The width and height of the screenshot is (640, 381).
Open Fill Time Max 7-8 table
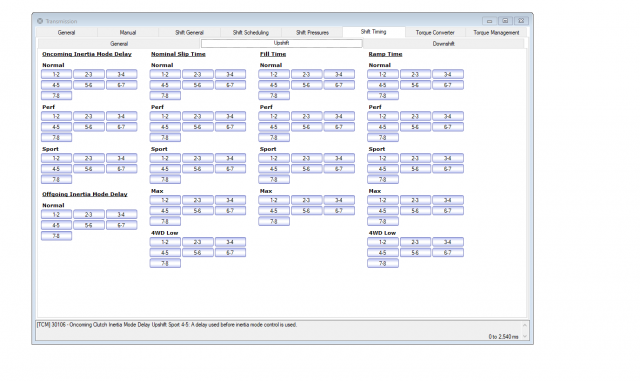[274, 221]
